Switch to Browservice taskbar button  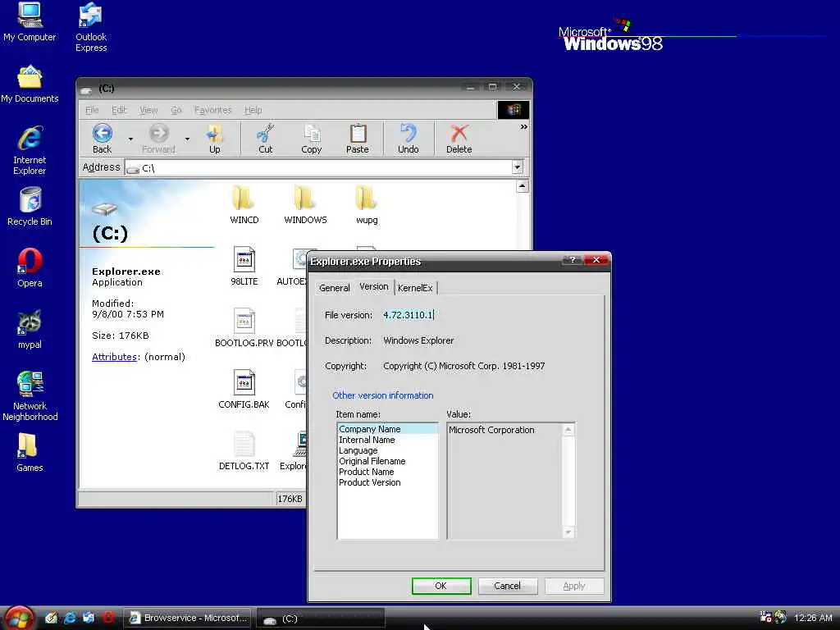[189, 618]
